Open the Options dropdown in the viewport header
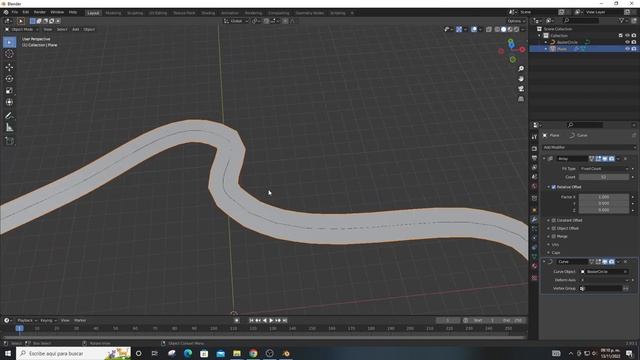The height and width of the screenshot is (360, 640). point(516,21)
